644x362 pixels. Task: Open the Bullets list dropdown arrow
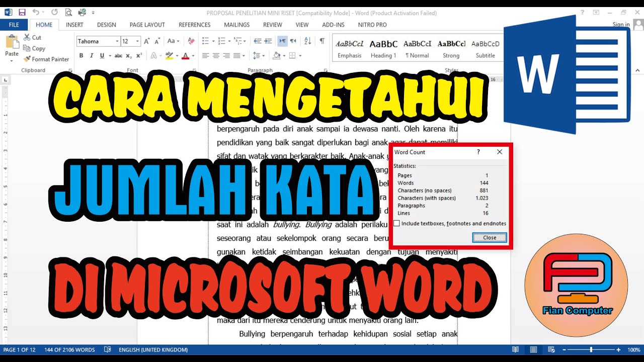[x=213, y=41]
